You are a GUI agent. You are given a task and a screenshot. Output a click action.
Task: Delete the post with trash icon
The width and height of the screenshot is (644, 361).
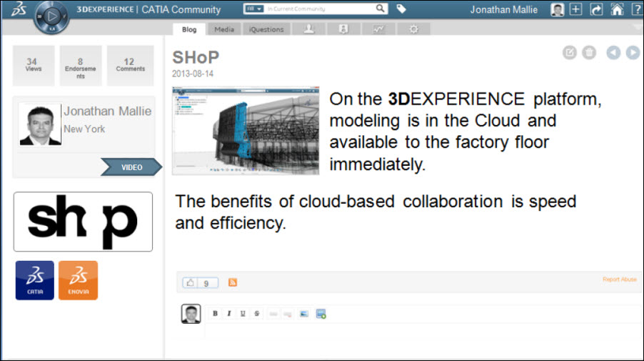(589, 52)
